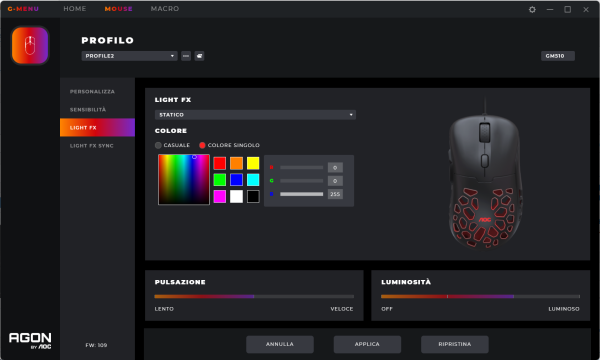Click the mouse preview image
600x360 pixels.
click(485, 174)
